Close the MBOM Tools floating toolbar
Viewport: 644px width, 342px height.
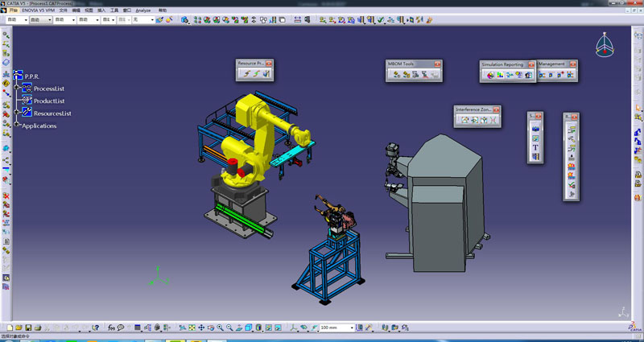point(438,64)
